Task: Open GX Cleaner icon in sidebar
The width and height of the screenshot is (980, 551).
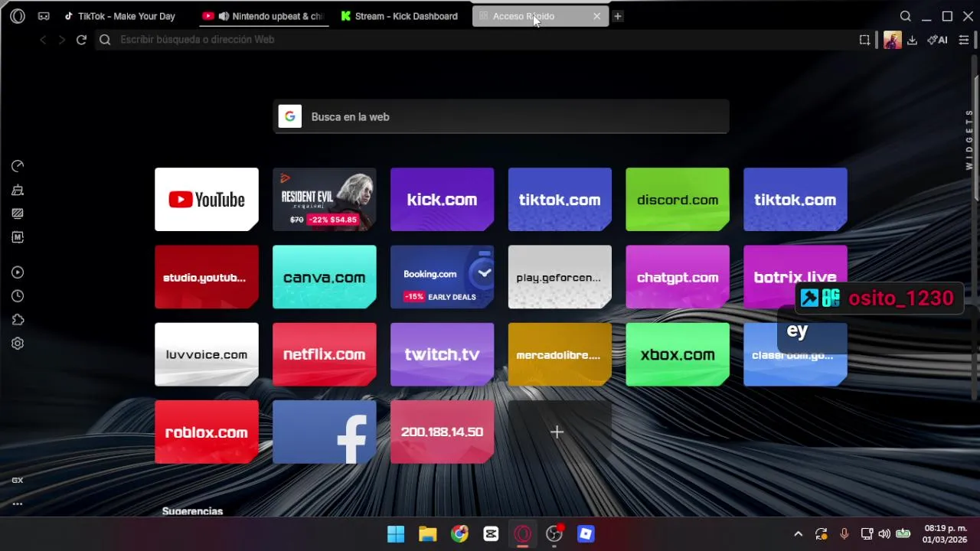Action: pos(18,190)
